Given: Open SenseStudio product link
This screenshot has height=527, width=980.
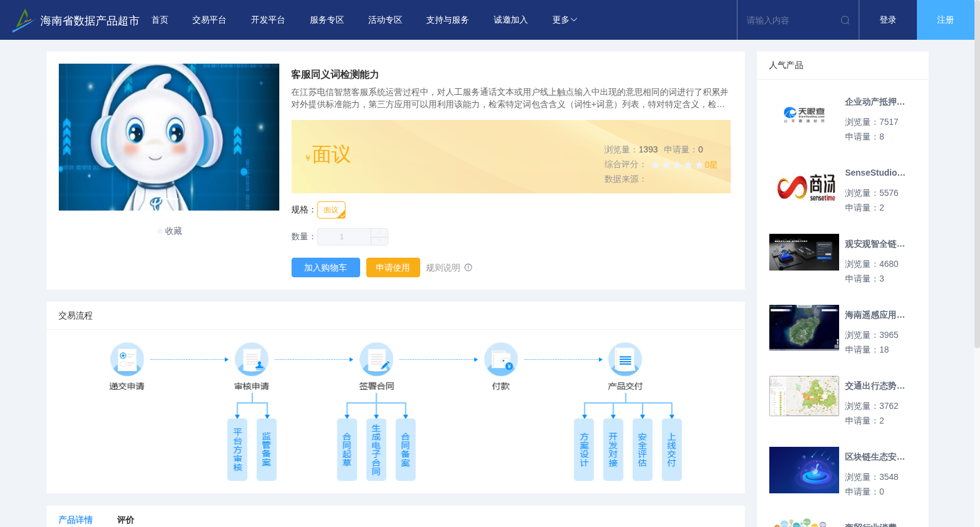Looking at the screenshot, I should tap(875, 173).
